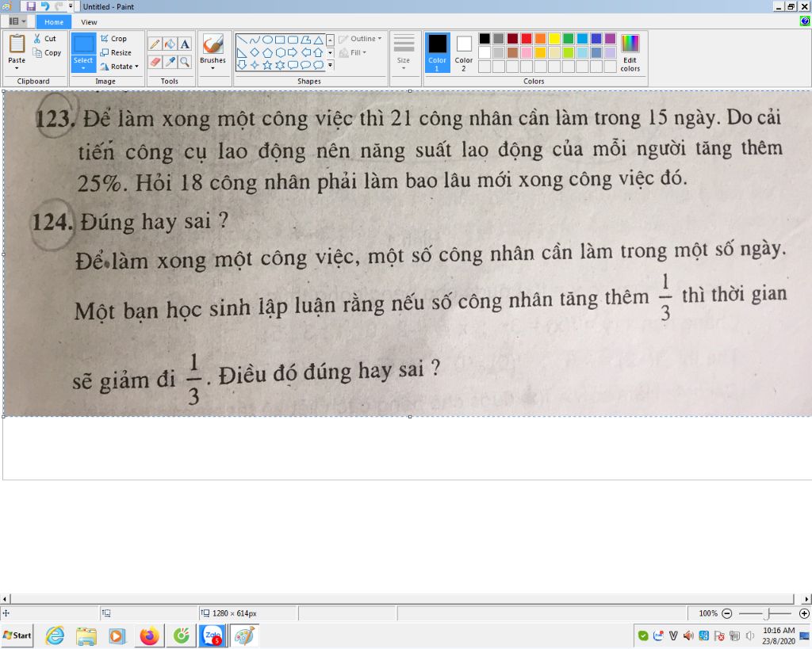Screen dimensions: 812x649
Task: Open the Resize dialog
Action: 116,52
